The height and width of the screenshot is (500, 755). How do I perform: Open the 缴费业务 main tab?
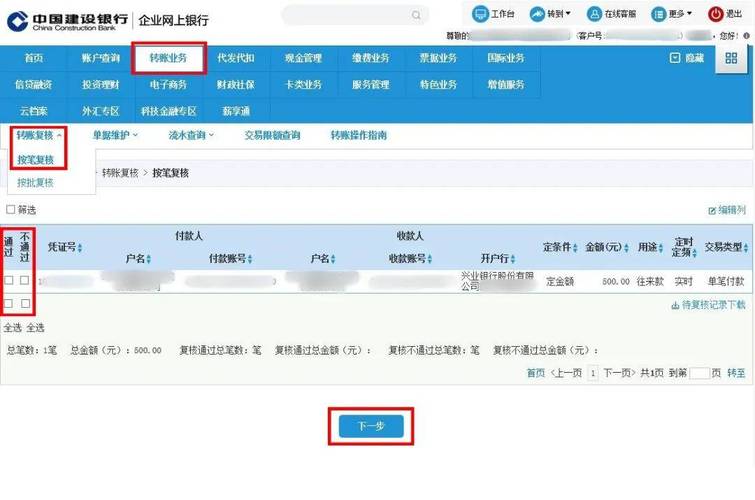(371, 58)
